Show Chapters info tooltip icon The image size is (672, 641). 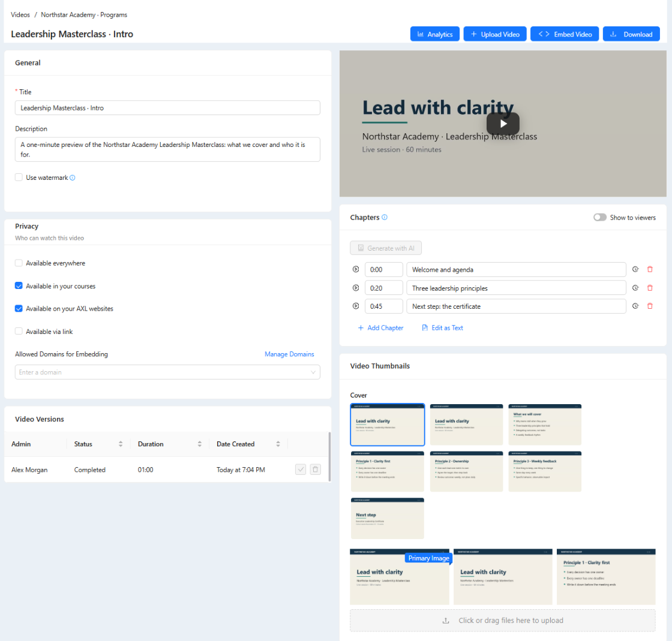click(385, 217)
